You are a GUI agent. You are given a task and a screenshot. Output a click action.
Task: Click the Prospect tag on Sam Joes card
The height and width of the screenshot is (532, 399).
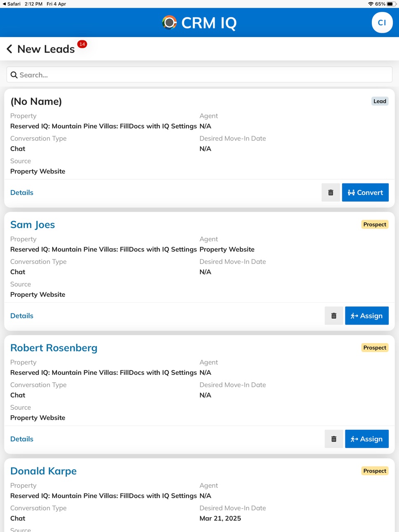click(375, 225)
